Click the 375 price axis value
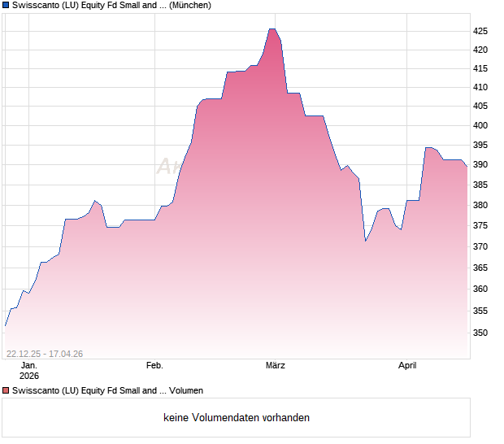504x444 pixels. click(x=480, y=226)
